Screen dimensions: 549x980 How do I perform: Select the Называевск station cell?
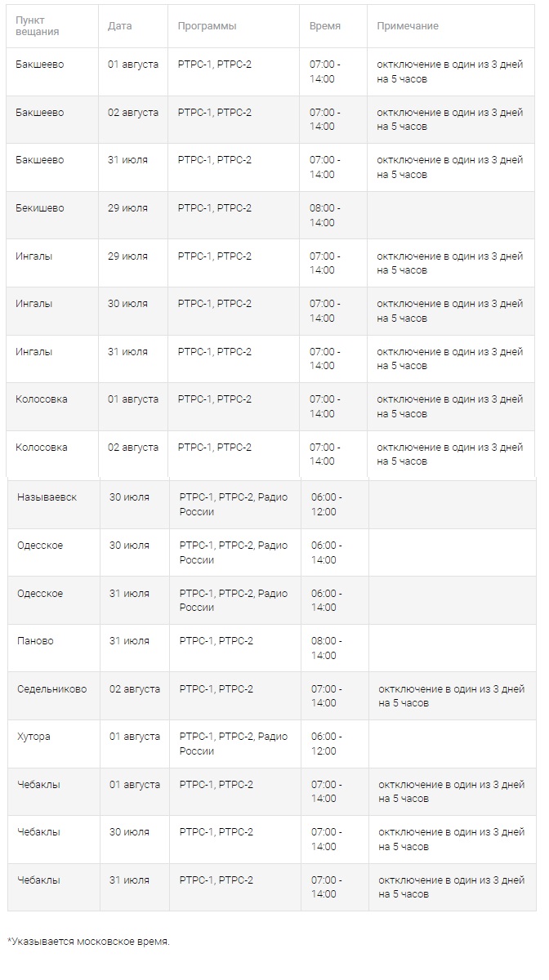click(x=47, y=497)
